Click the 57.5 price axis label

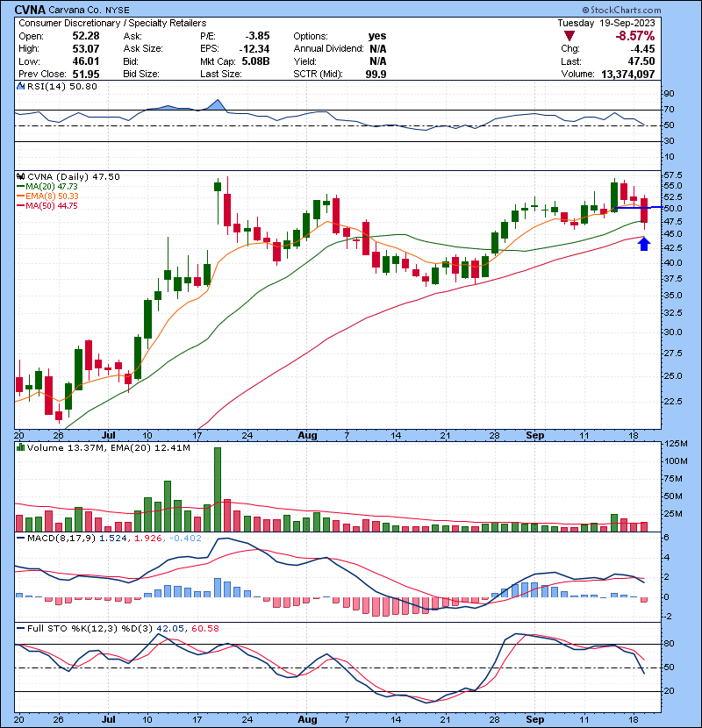coord(673,175)
